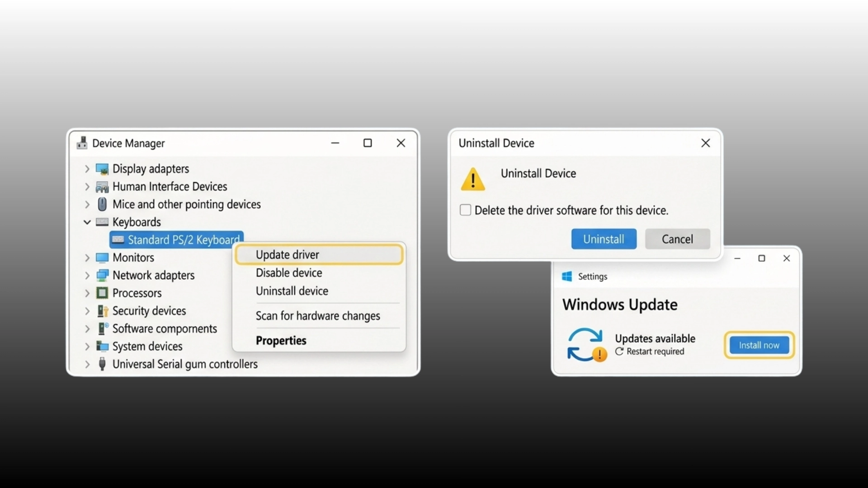This screenshot has width=868, height=488.
Task: Expand the Display adapters node
Action: click(x=87, y=169)
